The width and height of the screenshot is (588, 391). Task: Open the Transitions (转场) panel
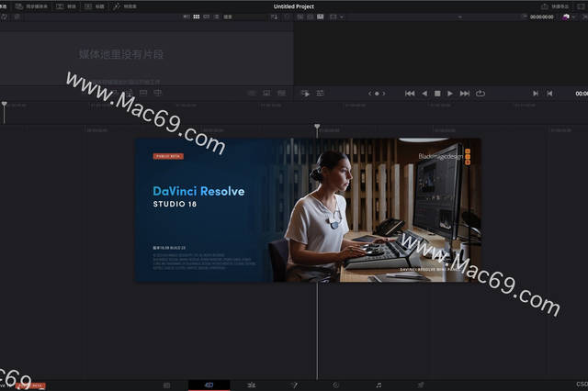[66, 6]
